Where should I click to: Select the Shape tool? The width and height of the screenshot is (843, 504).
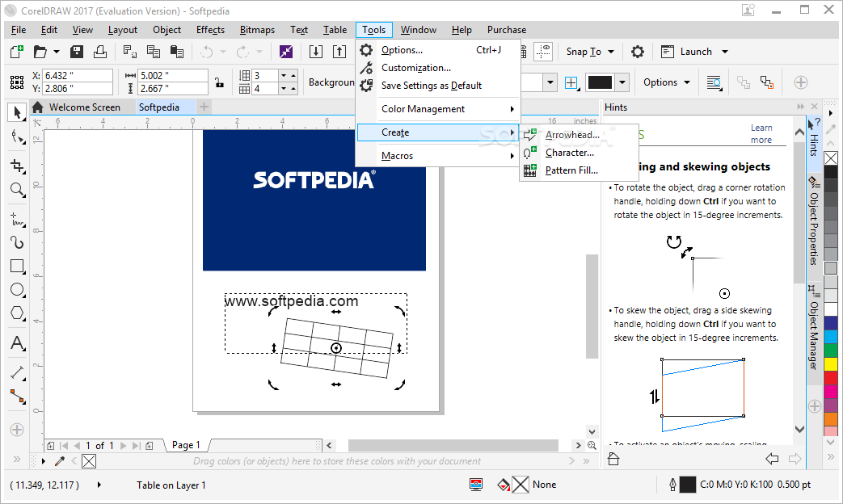coord(17,138)
